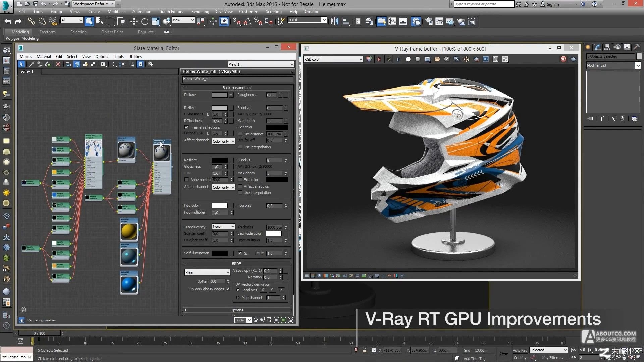This screenshot has height=362, width=644.
Task: Show red channel in V-Ray frame buffer
Action: click(379, 59)
